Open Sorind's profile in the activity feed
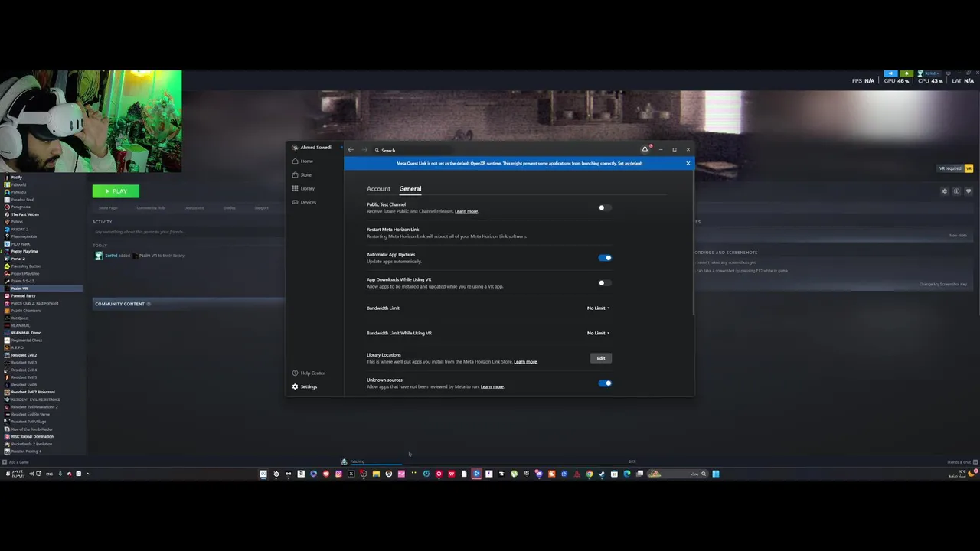980x551 pixels. [111, 256]
